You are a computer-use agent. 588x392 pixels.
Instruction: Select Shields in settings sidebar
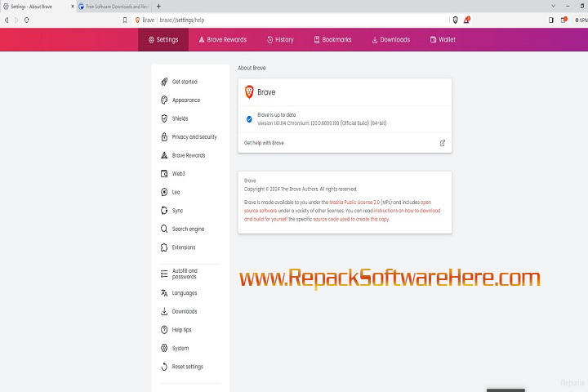coord(180,118)
